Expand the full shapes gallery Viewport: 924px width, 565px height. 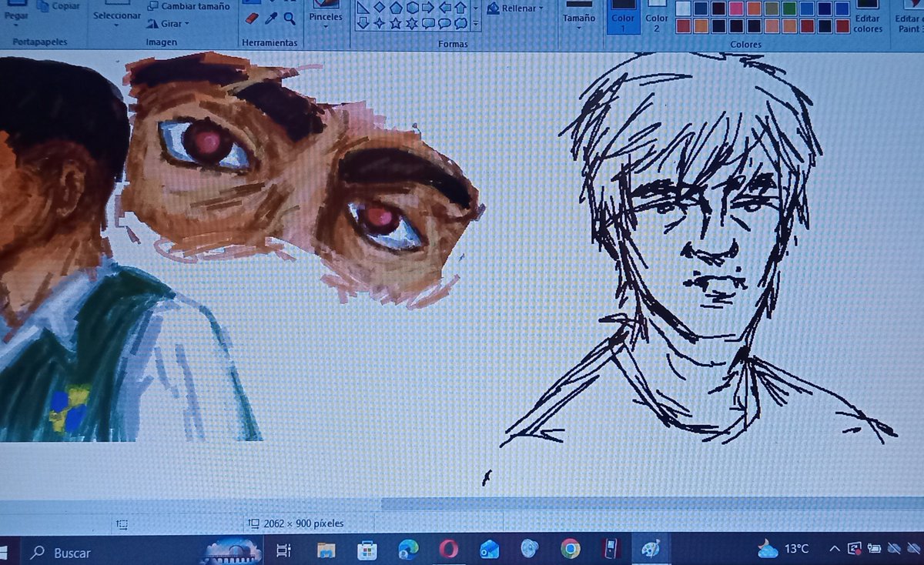point(475,24)
